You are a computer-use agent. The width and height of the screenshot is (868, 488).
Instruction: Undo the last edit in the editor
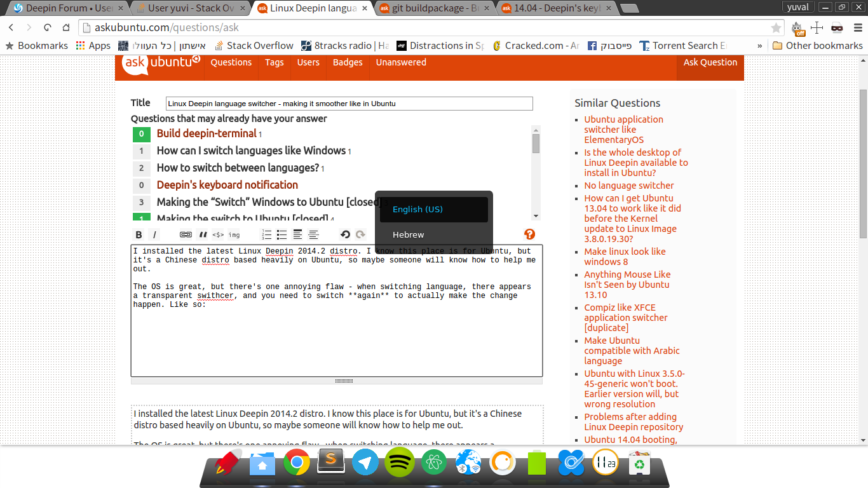coord(345,234)
